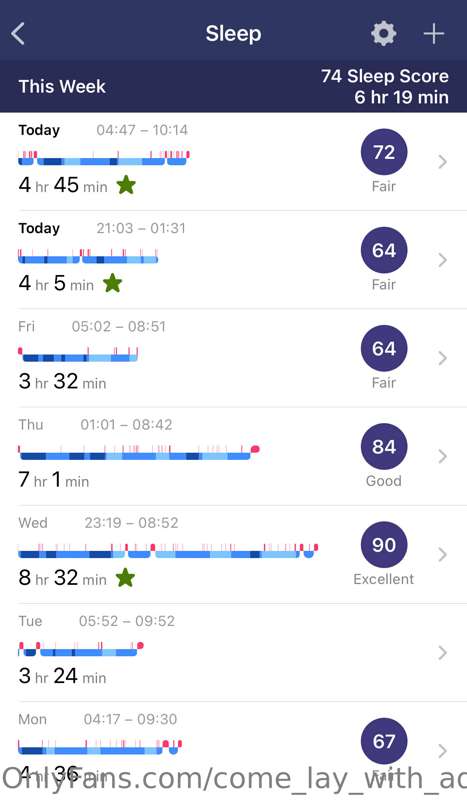467x800 pixels.
Task: Select the This Week header
Action: click(62, 86)
